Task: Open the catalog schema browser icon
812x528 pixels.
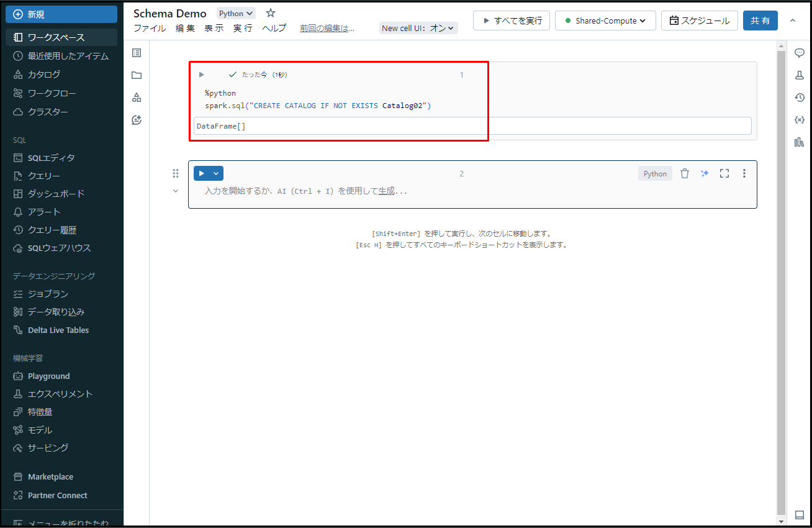Action: click(x=137, y=98)
